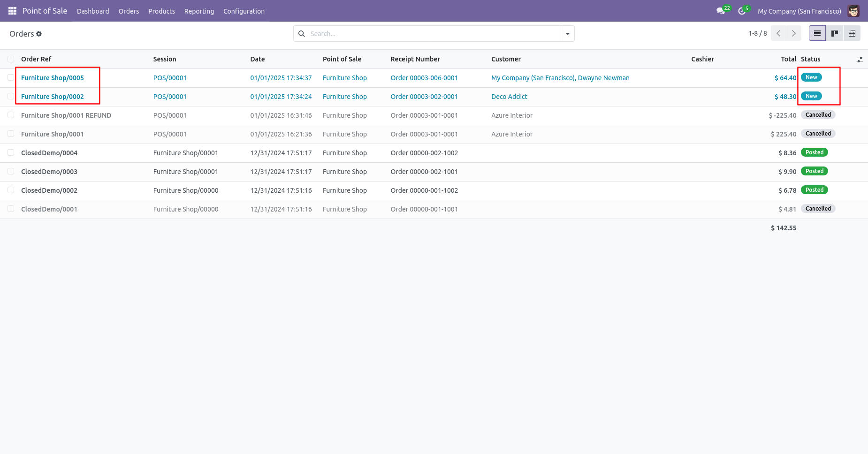Open the Dashboard menu

click(93, 11)
